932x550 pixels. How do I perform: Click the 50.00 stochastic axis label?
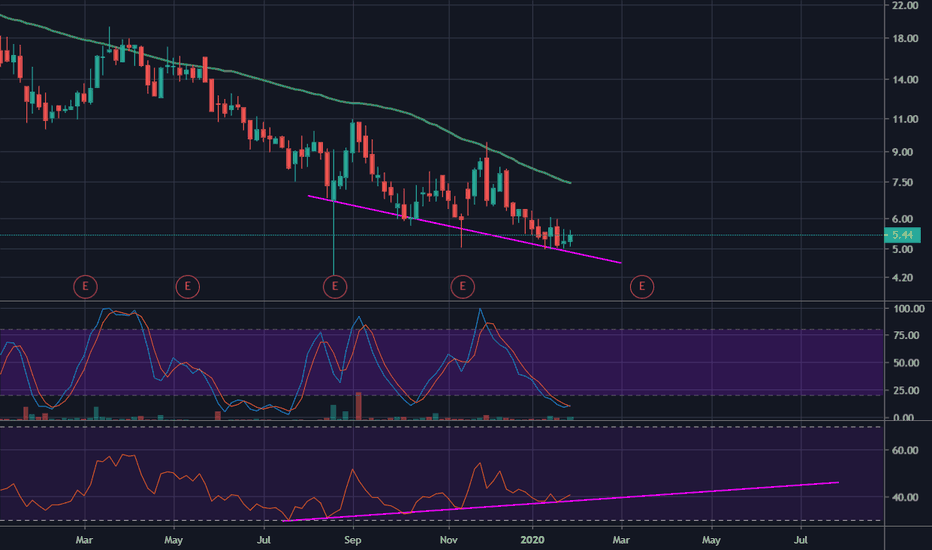tap(906, 363)
